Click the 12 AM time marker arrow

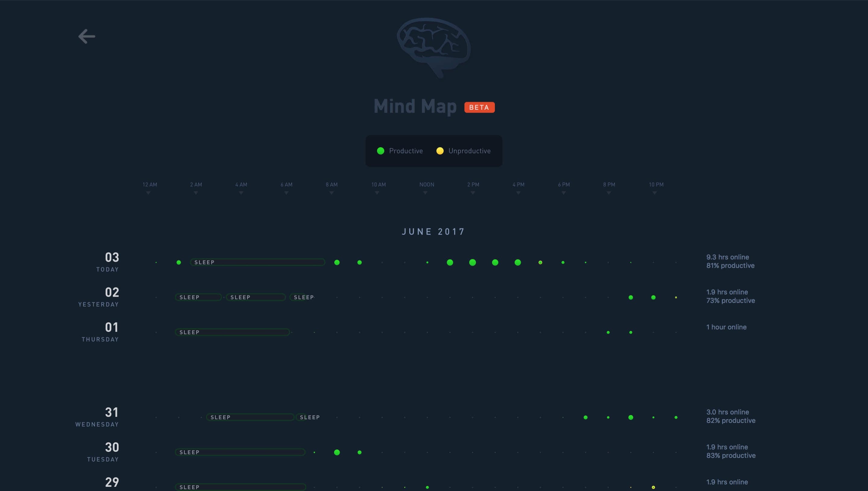(x=148, y=193)
